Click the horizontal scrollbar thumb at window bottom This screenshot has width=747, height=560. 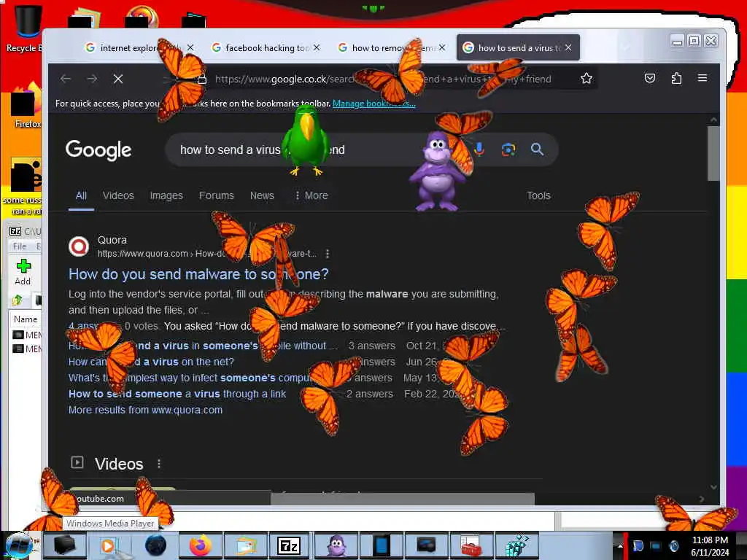(x=403, y=499)
